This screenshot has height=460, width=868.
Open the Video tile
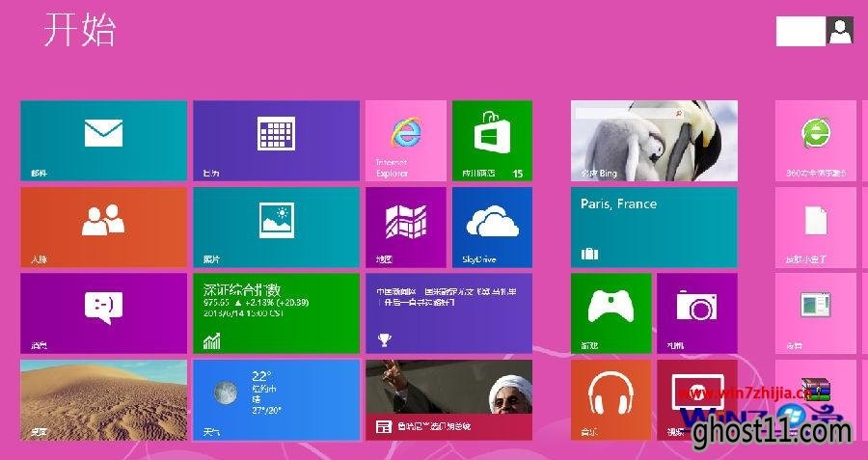(697, 400)
